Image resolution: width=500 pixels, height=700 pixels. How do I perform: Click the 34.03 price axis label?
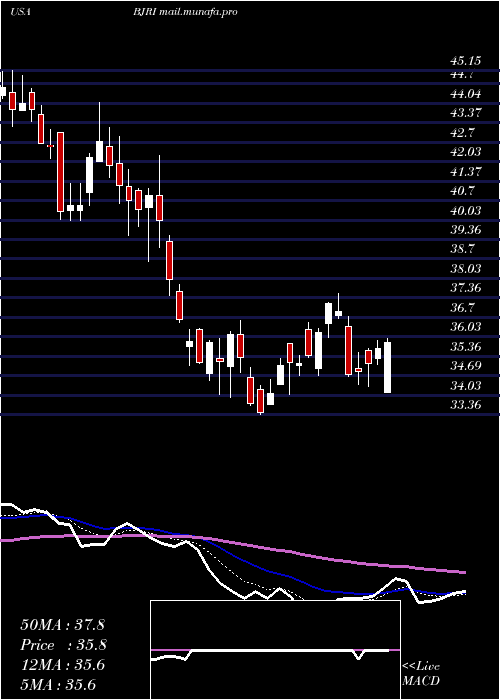click(x=464, y=385)
